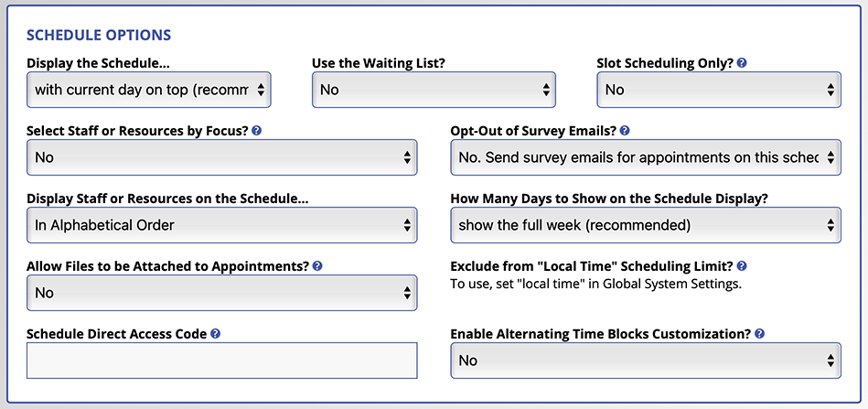This screenshot has height=409, width=868.
Task: Open Allow Files to be Attached dropdown
Action: (x=222, y=293)
